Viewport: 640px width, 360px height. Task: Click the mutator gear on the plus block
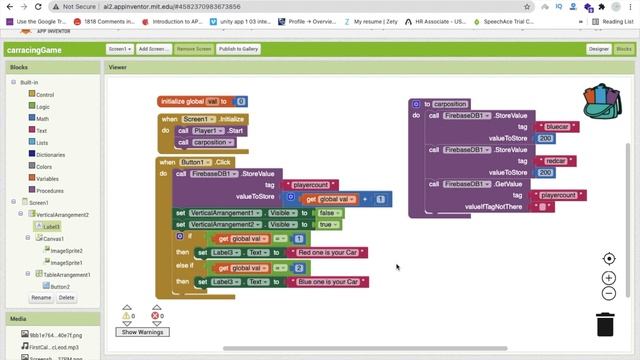(x=291, y=197)
